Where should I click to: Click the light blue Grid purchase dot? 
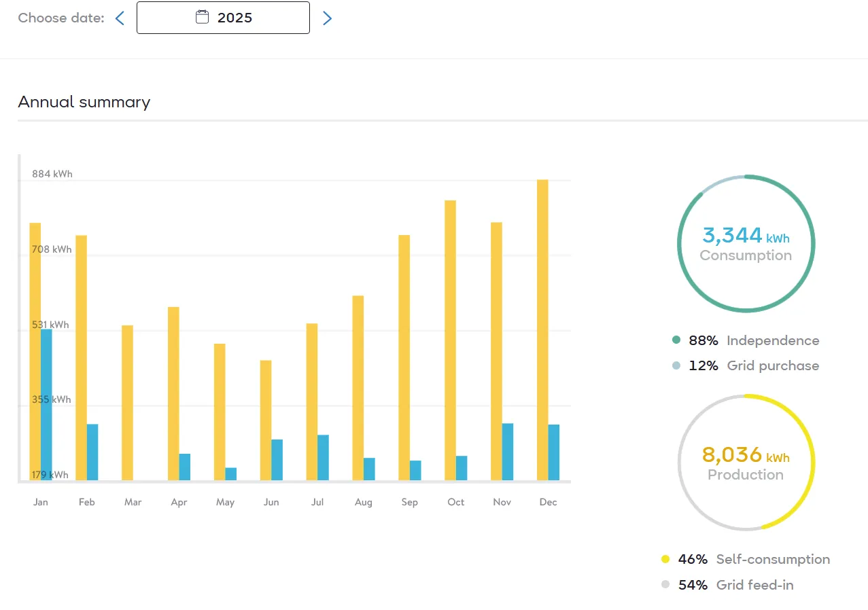tap(676, 365)
